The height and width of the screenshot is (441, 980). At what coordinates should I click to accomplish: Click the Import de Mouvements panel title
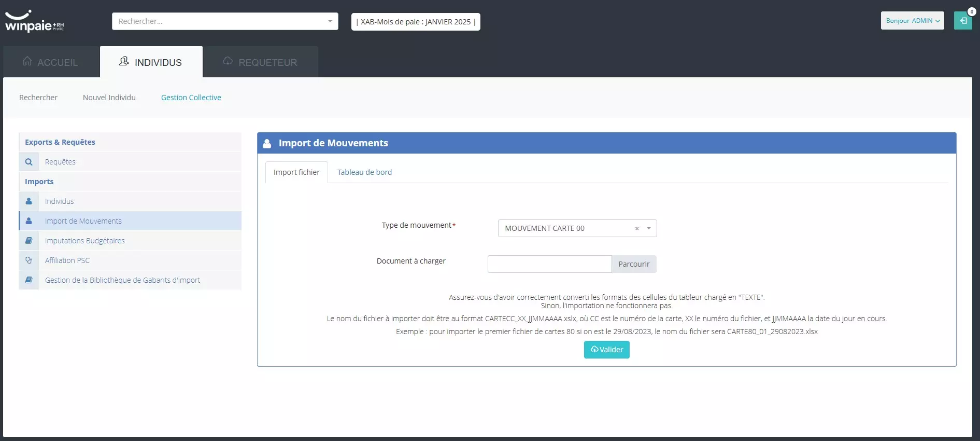(x=333, y=143)
